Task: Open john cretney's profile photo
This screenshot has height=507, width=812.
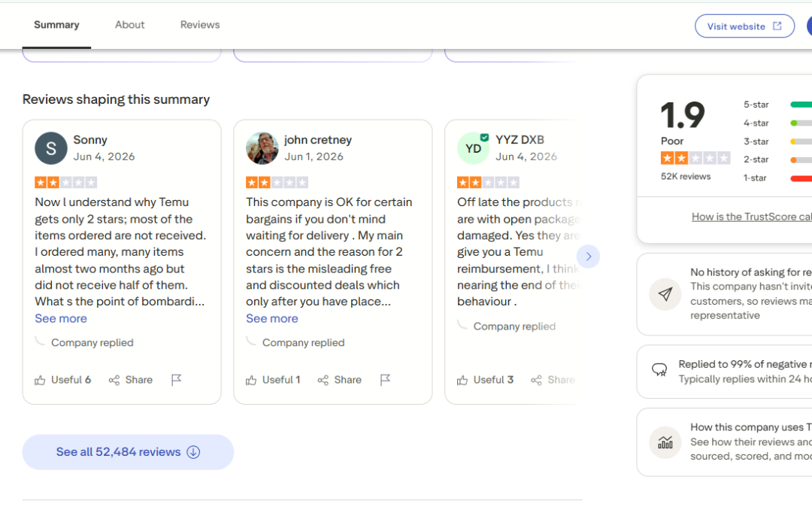Action: click(x=262, y=149)
